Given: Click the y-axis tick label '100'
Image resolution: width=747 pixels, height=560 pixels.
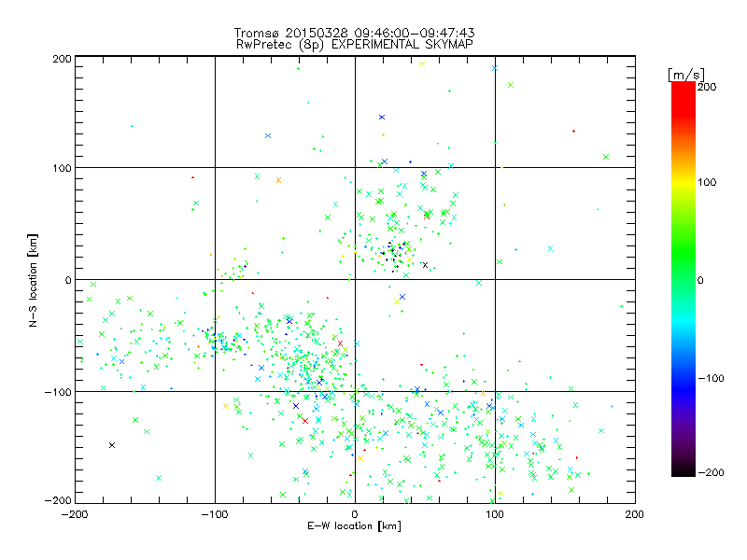Looking at the screenshot, I should (62, 168).
